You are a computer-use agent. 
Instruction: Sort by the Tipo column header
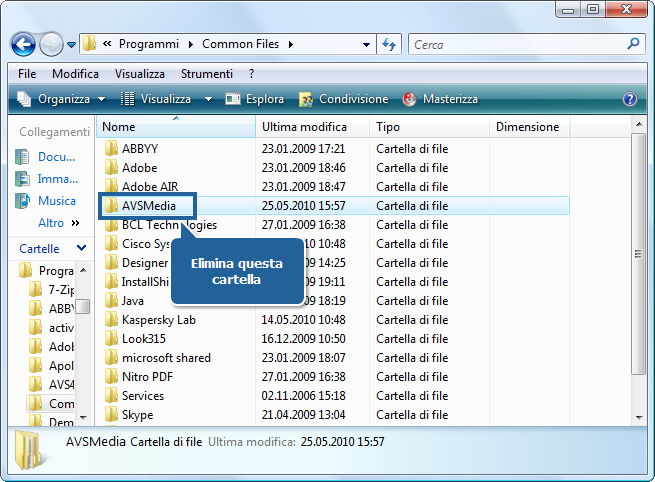429,127
